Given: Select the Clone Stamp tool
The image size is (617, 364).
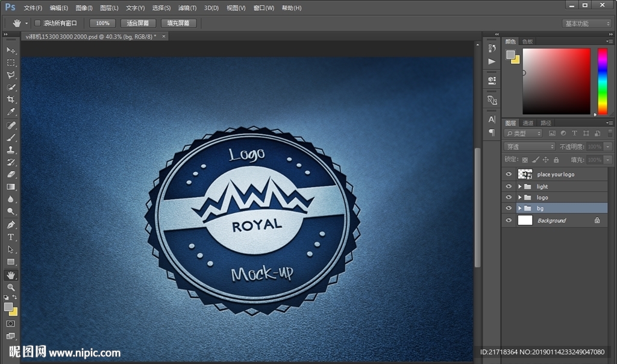Looking at the screenshot, I should tap(11, 150).
